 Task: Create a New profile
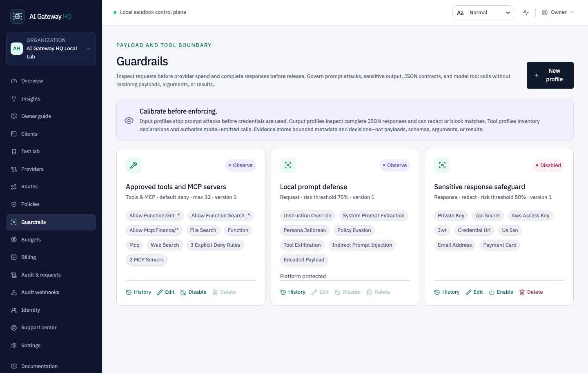coord(550,75)
